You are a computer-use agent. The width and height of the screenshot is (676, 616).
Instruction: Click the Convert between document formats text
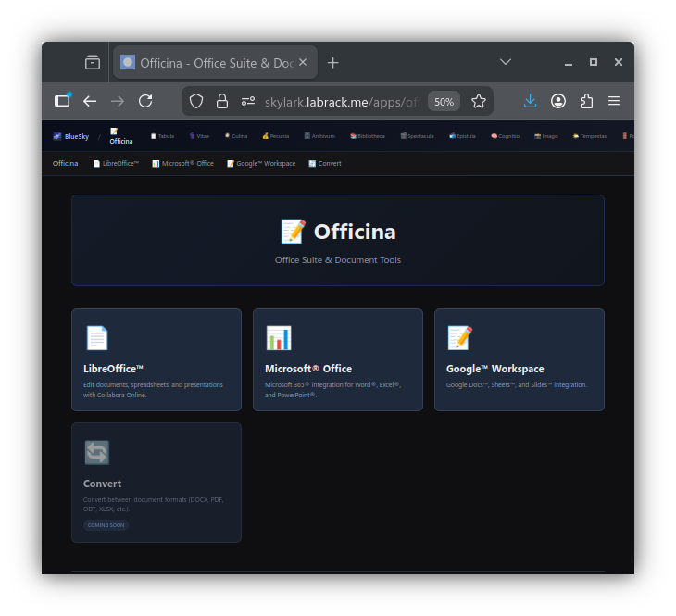point(153,504)
